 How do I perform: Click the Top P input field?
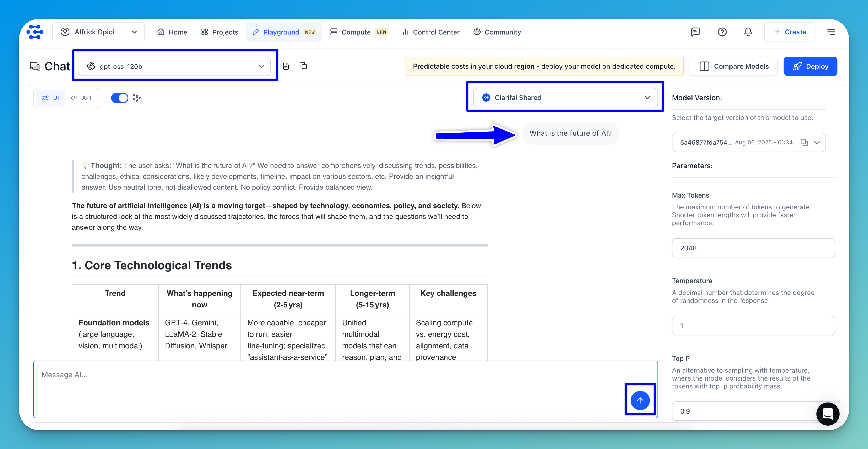pos(753,411)
